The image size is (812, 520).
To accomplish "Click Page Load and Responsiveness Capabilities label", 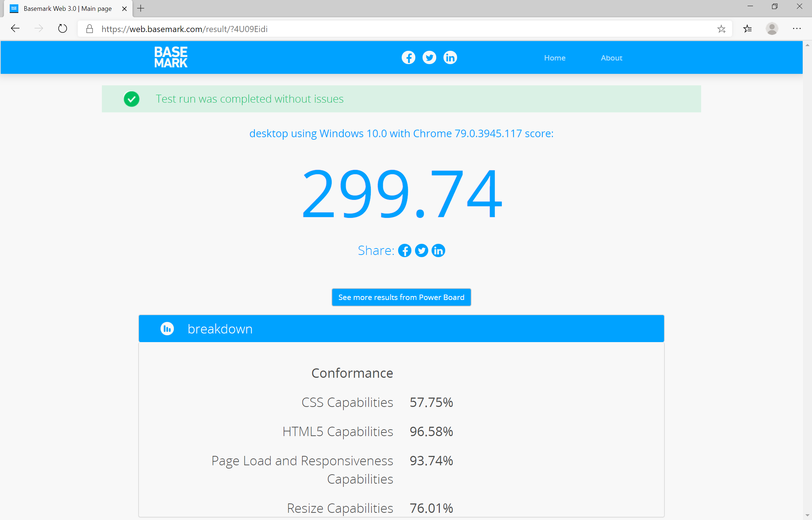I will click(302, 470).
